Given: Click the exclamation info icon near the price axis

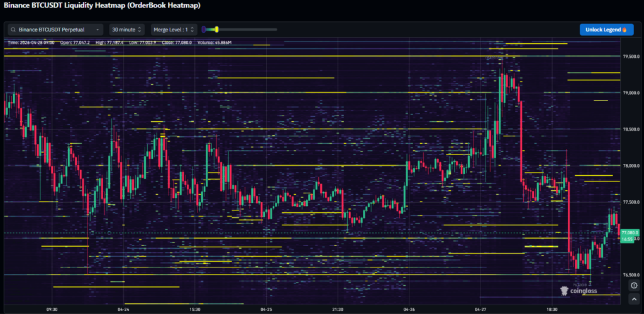Looking at the screenshot, I should pyautogui.click(x=633, y=285).
